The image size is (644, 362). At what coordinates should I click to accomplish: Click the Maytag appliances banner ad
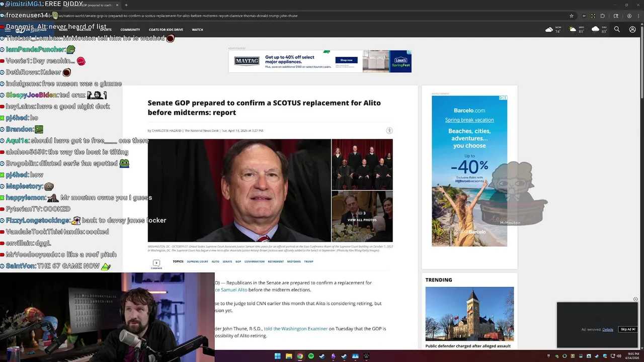pyautogui.click(x=320, y=61)
